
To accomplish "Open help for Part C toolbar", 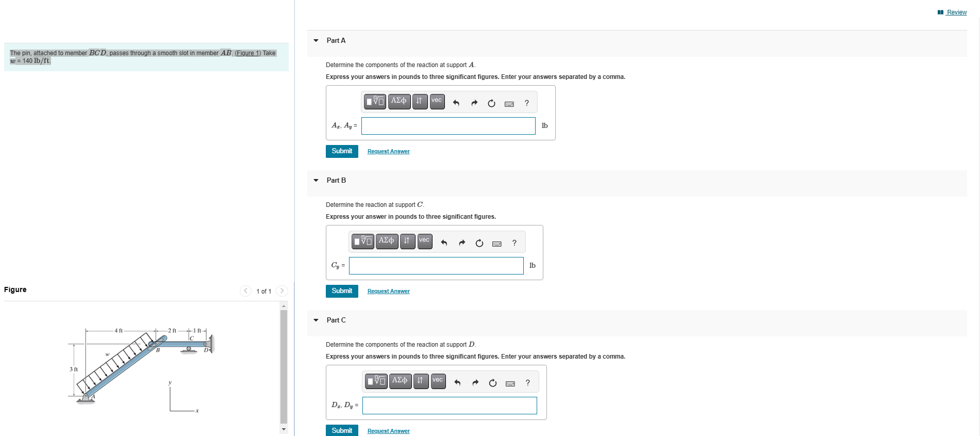I will (528, 383).
